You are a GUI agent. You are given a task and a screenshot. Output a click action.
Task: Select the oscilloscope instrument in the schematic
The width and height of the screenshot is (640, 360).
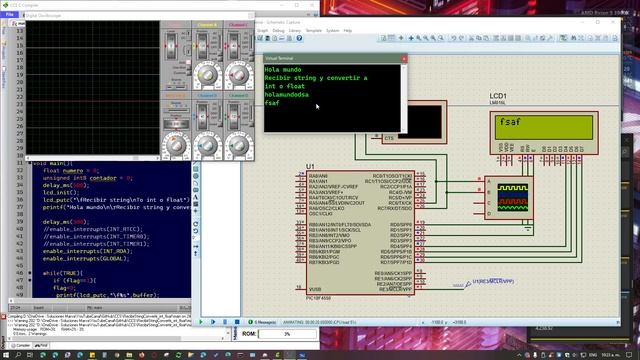coord(509,198)
